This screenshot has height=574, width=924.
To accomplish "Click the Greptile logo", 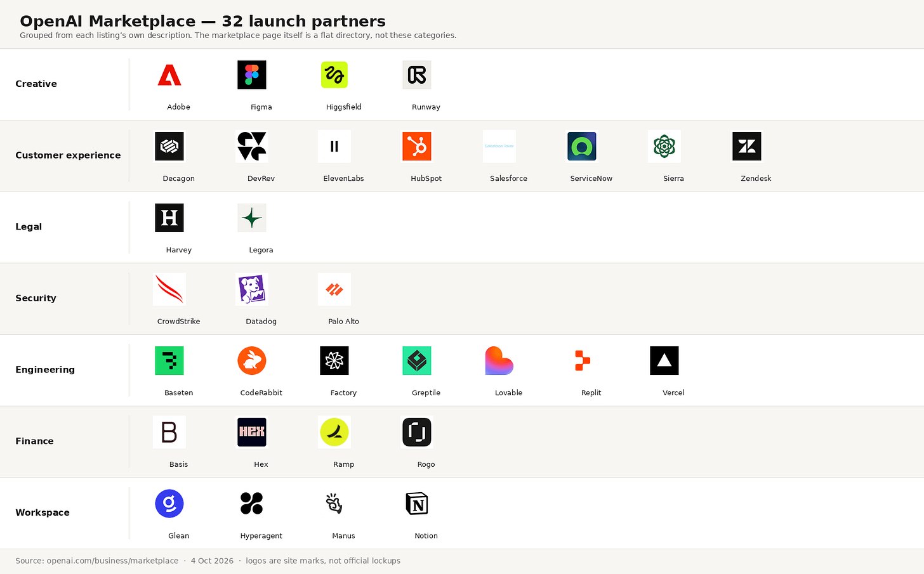I will pos(417,361).
